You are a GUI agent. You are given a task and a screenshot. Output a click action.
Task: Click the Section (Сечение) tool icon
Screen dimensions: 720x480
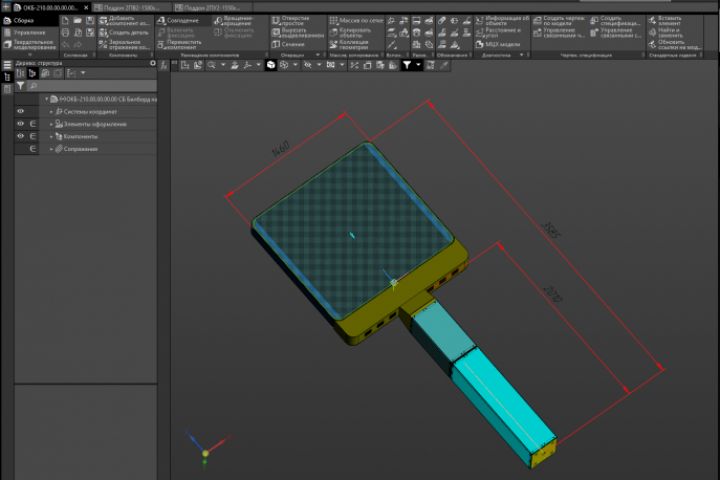274,45
